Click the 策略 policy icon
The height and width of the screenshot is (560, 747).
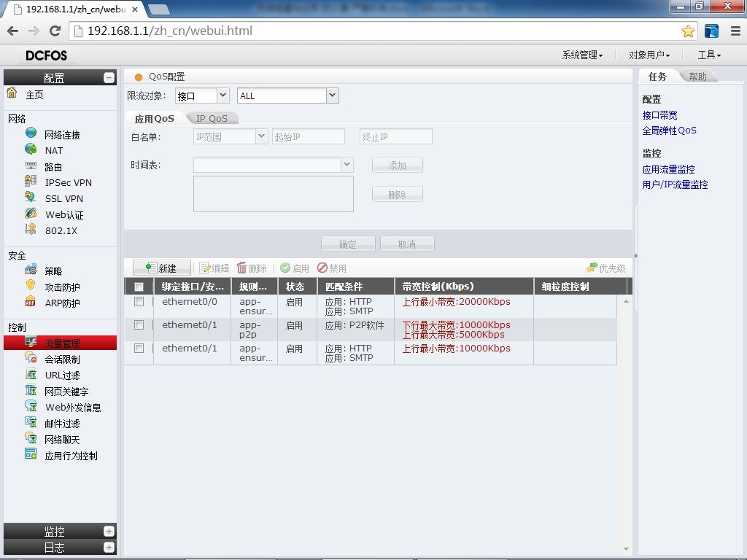(x=31, y=270)
